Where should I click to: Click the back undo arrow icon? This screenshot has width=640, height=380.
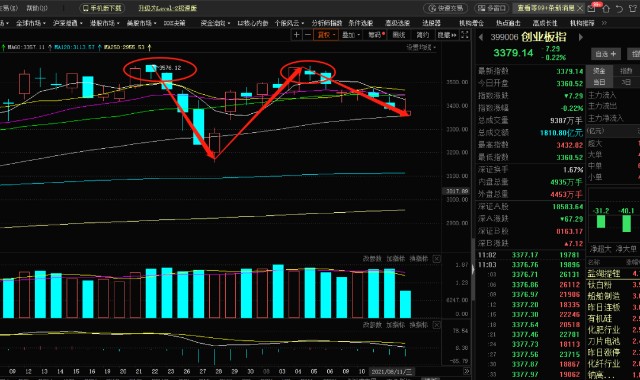620,8
